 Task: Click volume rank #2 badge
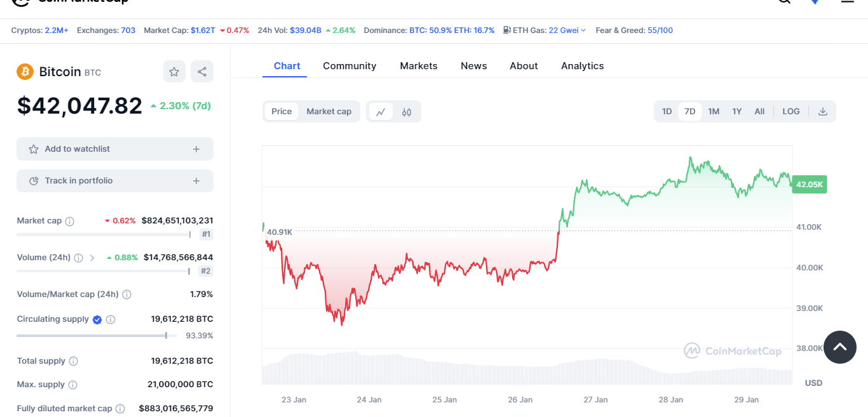[206, 271]
